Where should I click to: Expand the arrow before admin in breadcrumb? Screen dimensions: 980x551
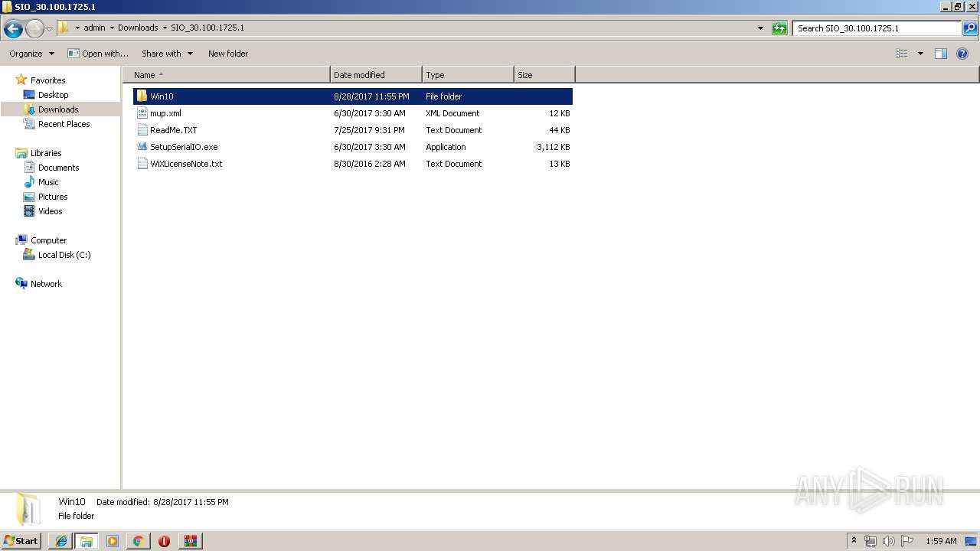point(77,28)
